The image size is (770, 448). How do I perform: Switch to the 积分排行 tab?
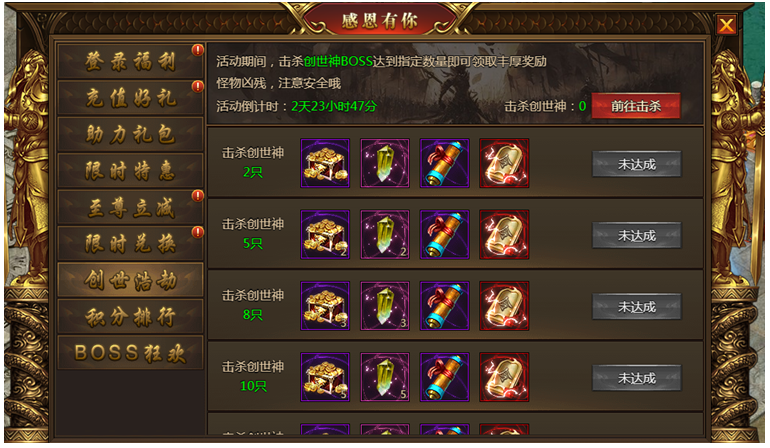[130, 316]
